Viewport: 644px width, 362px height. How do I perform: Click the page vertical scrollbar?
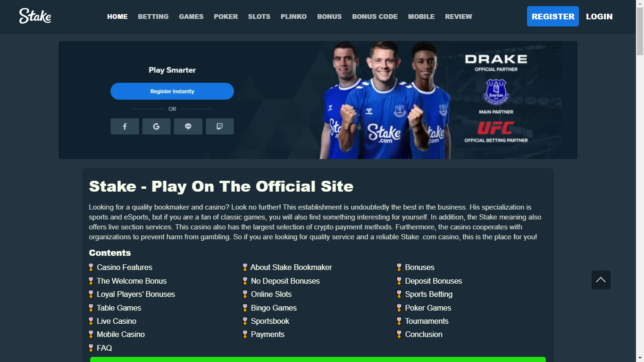pos(640,181)
